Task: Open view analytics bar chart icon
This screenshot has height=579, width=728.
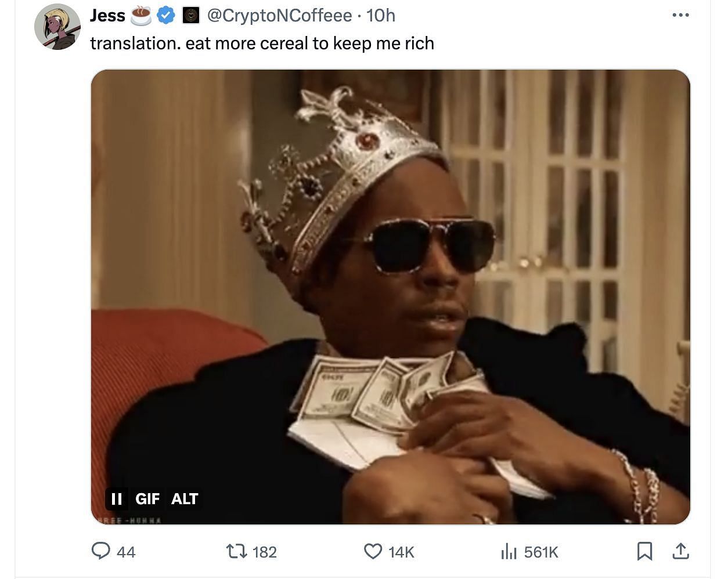Action: point(509,551)
